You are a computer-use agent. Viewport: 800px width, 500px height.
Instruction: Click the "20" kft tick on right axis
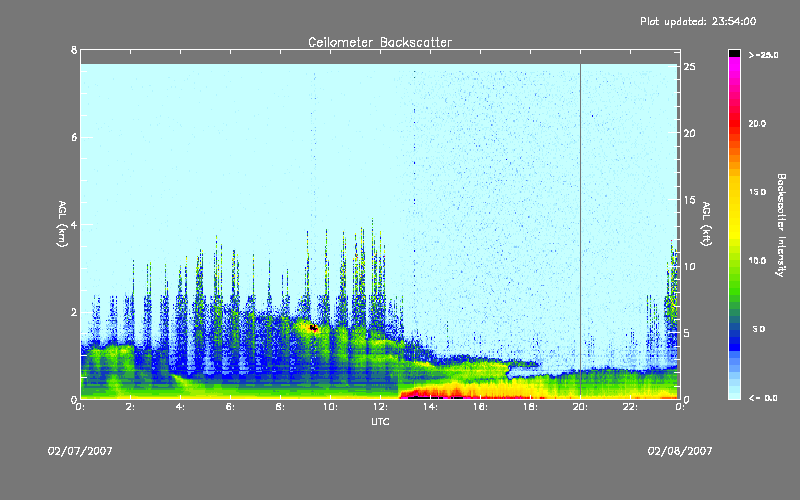[689, 133]
